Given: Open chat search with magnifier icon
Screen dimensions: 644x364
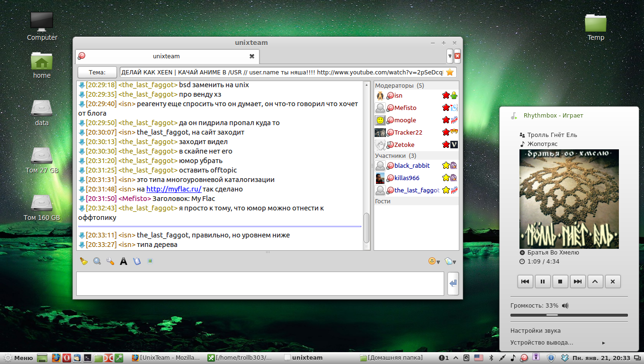Looking at the screenshot, I should pos(97,261).
